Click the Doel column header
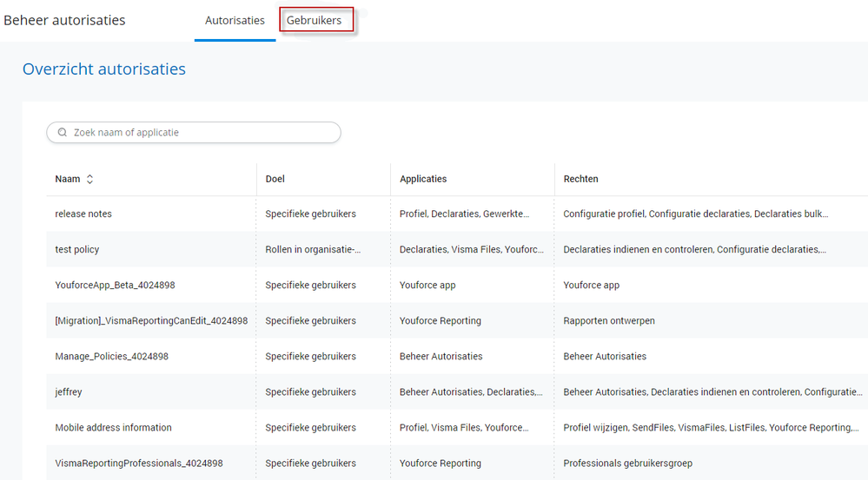The width and height of the screenshot is (868, 480). tap(275, 179)
